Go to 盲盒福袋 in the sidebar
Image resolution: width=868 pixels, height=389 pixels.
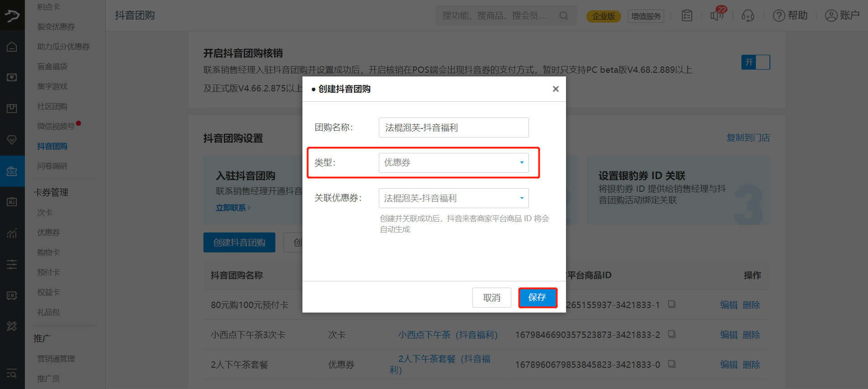pos(52,67)
